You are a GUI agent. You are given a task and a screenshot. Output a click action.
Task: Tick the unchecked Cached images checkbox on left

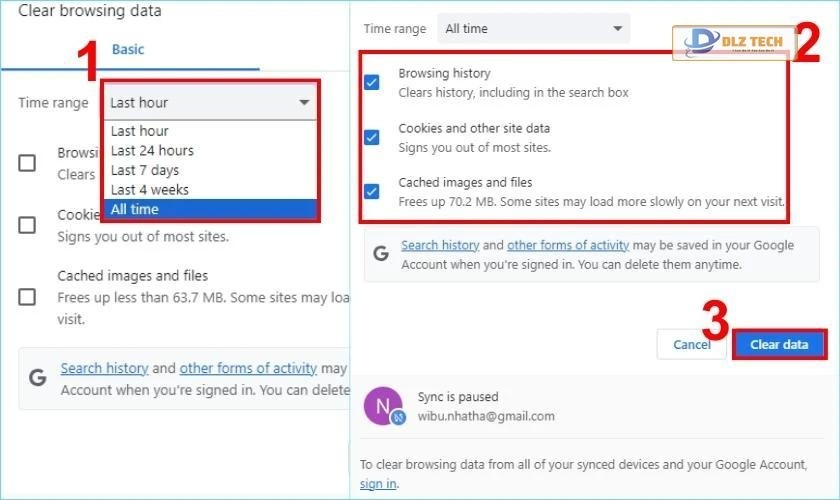(27, 296)
